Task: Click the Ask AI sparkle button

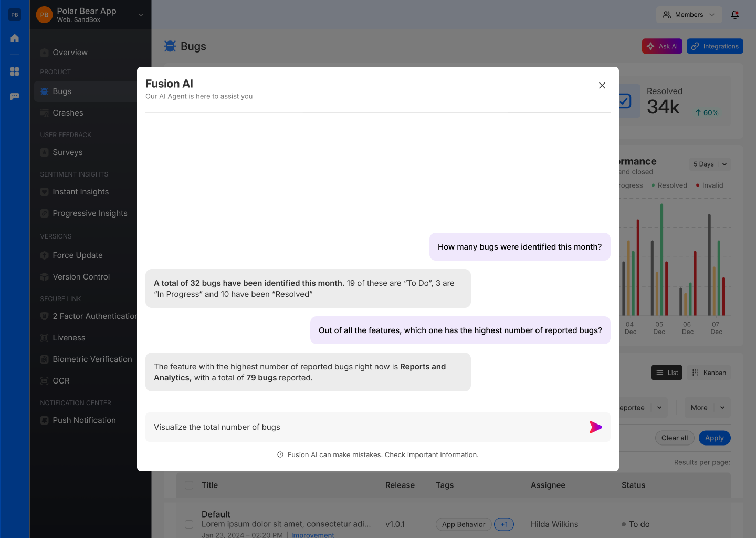Action: [662, 46]
